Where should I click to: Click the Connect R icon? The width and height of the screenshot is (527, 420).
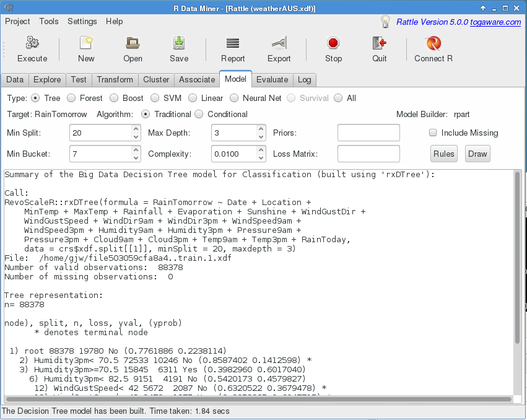[433, 43]
